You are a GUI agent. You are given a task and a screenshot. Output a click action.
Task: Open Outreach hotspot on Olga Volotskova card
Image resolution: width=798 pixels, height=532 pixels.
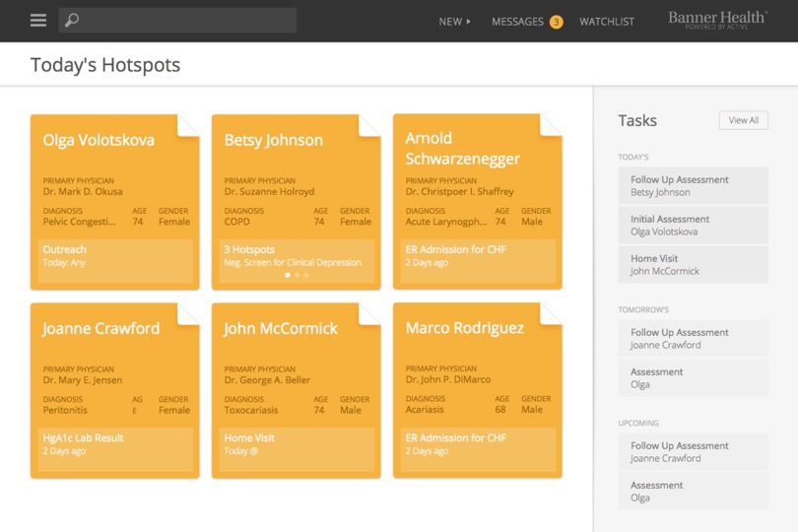[x=114, y=256]
